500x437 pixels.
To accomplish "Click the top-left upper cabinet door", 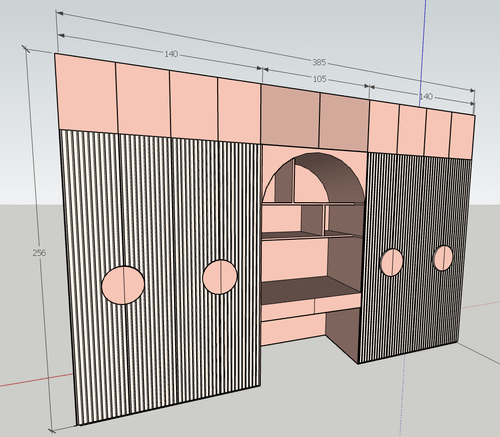I will (x=86, y=93).
